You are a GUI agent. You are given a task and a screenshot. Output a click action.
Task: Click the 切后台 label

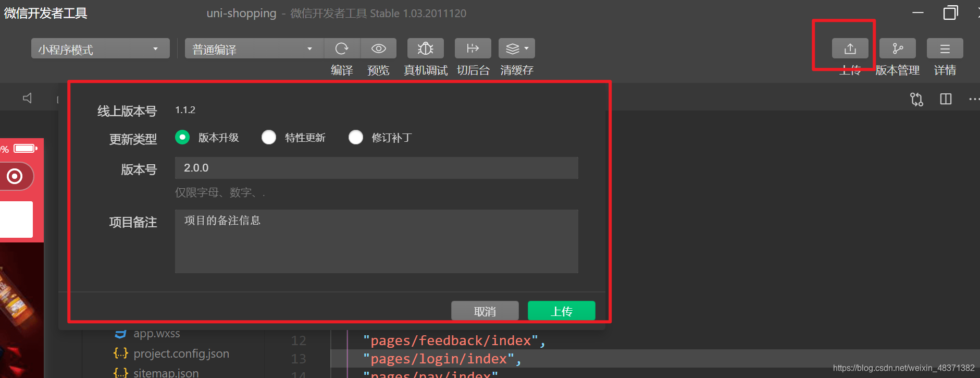click(473, 70)
